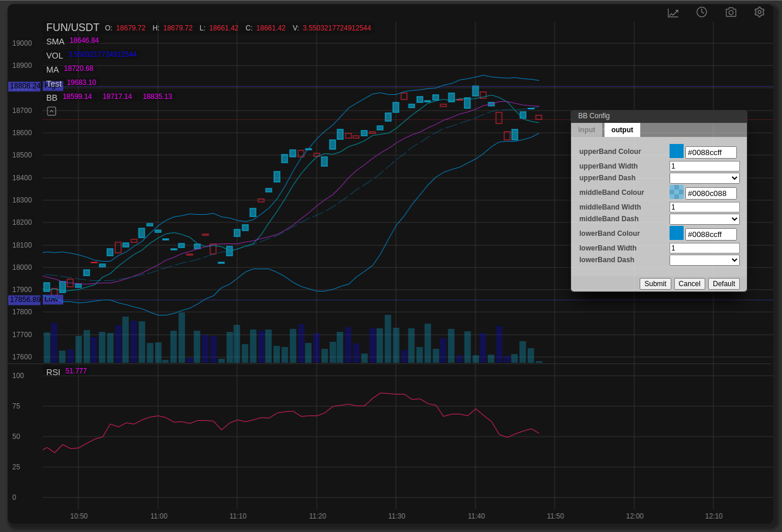
Task: Select the Test indicator legend
Action: pyautogui.click(x=54, y=84)
